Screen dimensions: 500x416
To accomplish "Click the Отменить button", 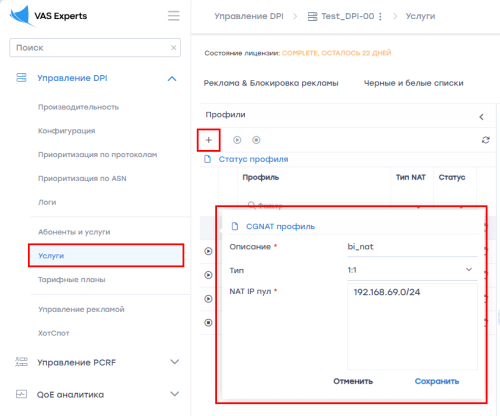I will click(353, 381).
